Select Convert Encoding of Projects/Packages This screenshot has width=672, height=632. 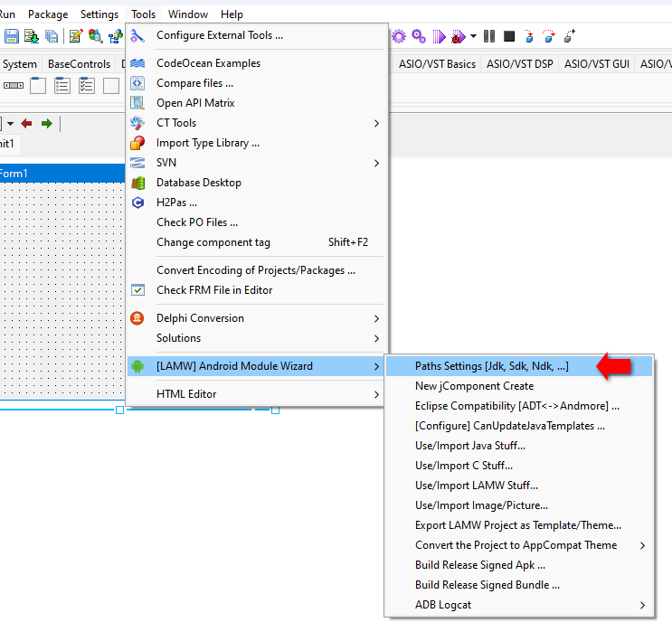click(x=257, y=270)
